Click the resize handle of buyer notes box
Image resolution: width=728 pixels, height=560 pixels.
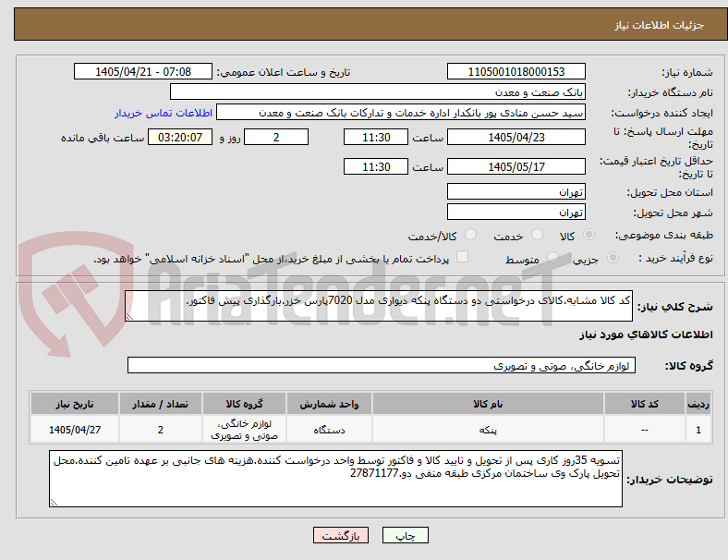(54, 503)
